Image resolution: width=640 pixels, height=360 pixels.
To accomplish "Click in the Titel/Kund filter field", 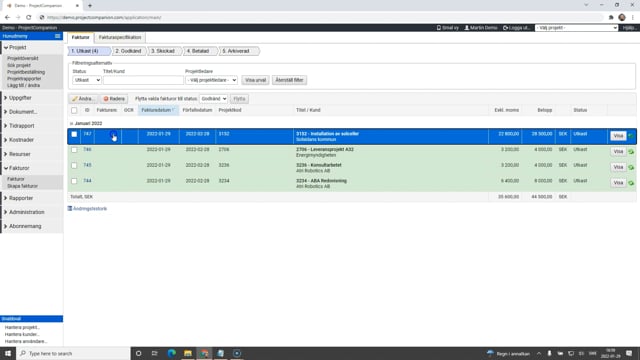I will coord(143,80).
